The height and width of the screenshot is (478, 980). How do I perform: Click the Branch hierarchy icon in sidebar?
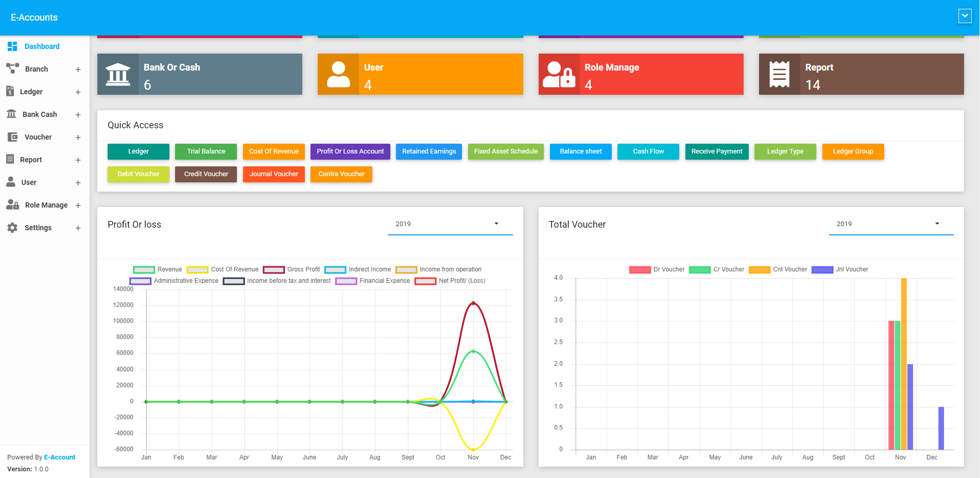pyautogui.click(x=12, y=68)
